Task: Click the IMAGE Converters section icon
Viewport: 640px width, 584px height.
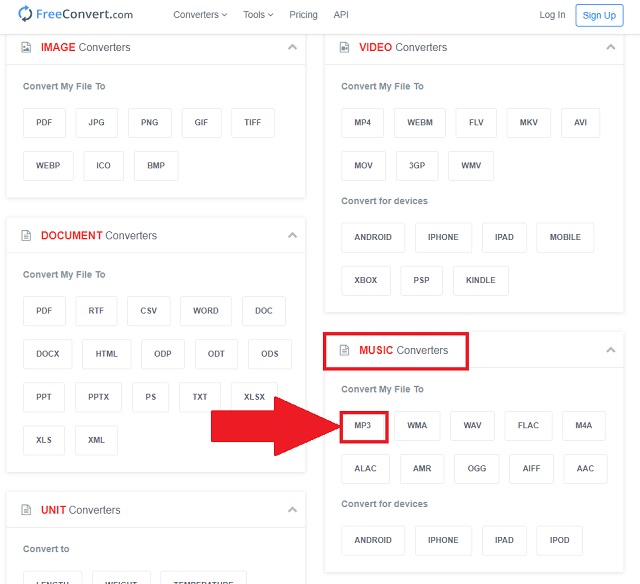Action: pos(26,47)
